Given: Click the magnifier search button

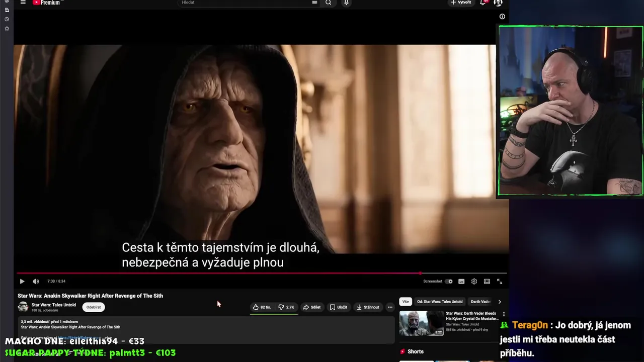Looking at the screenshot, I should pyautogui.click(x=328, y=3).
